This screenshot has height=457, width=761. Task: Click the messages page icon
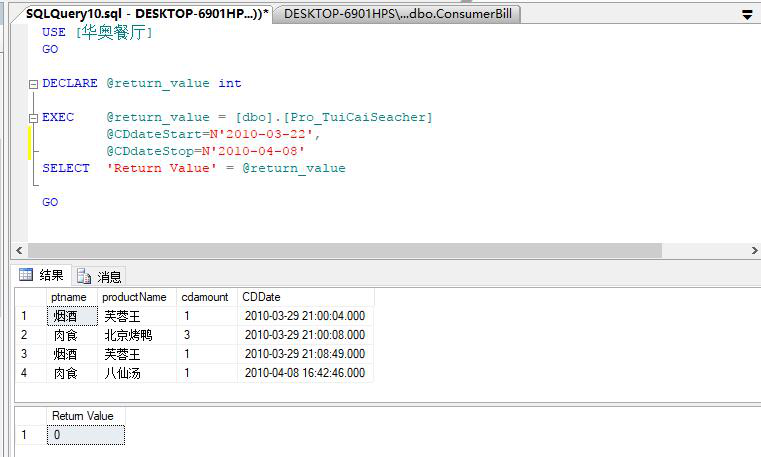pos(83,276)
